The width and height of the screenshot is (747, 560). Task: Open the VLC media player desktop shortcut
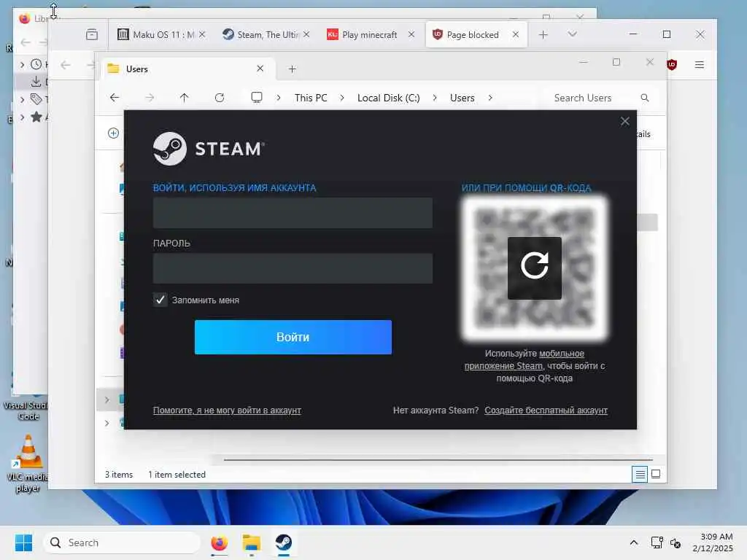click(28, 464)
